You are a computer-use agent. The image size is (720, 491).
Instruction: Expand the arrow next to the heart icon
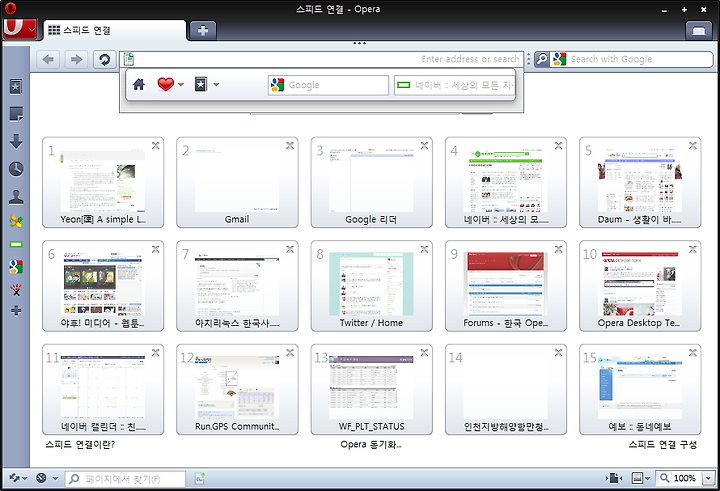click(x=181, y=85)
